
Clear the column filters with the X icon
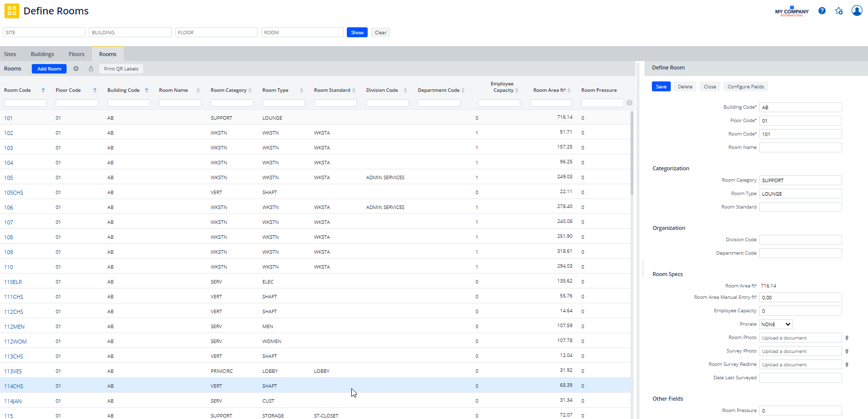[x=630, y=103]
